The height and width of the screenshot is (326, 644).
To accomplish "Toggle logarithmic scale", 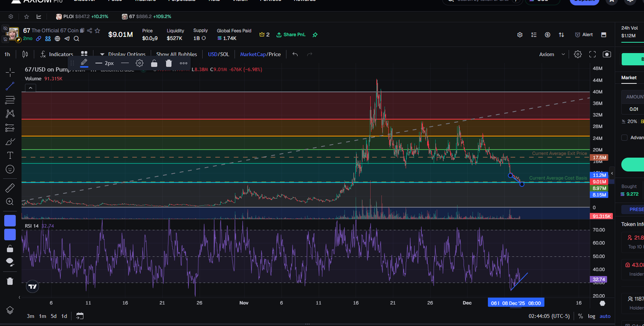I will pos(591,316).
